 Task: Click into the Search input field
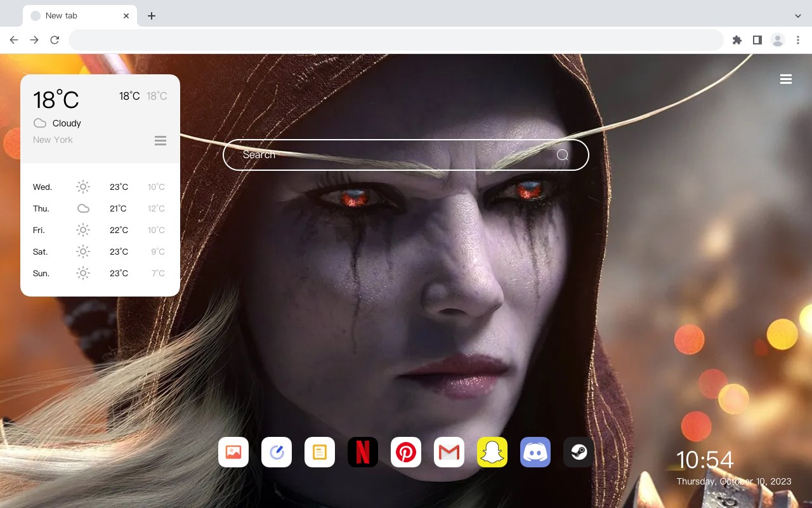pos(406,155)
